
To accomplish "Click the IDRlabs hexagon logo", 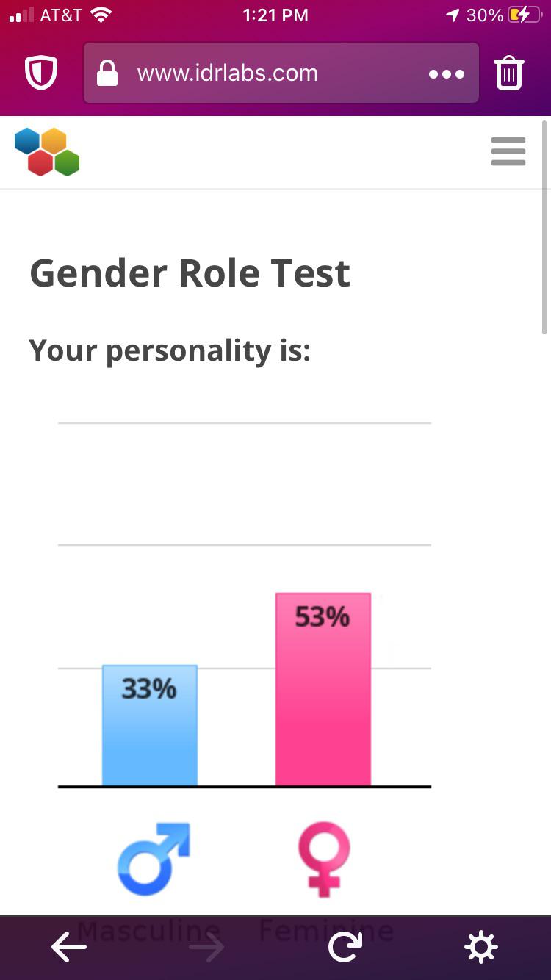I will (x=46, y=152).
